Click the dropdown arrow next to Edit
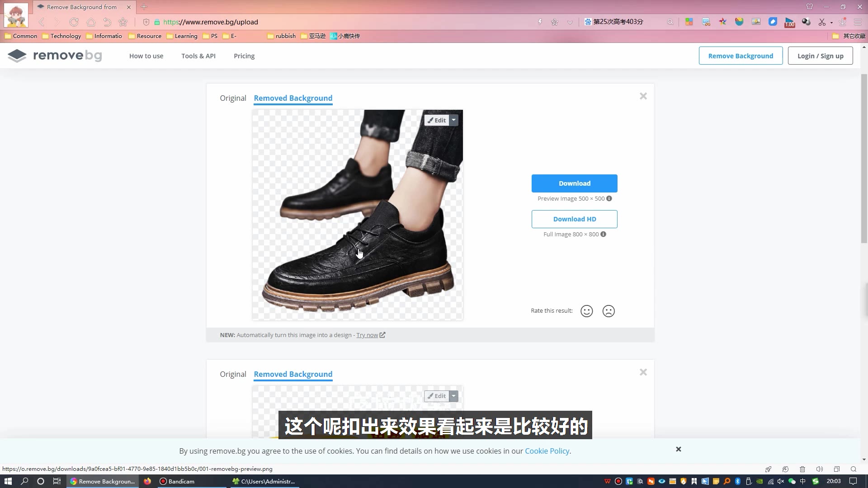The width and height of the screenshot is (868, 488). [454, 120]
